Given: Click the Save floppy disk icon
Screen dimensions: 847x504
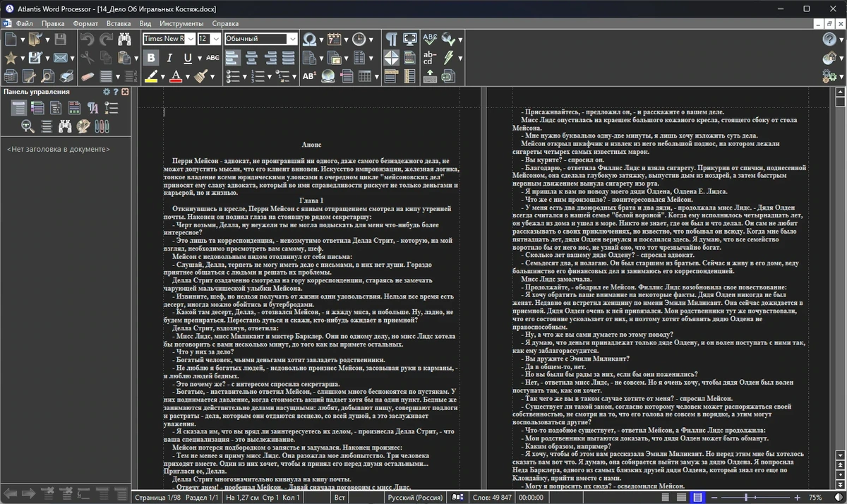Looking at the screenshot, I should click(60, 40).
